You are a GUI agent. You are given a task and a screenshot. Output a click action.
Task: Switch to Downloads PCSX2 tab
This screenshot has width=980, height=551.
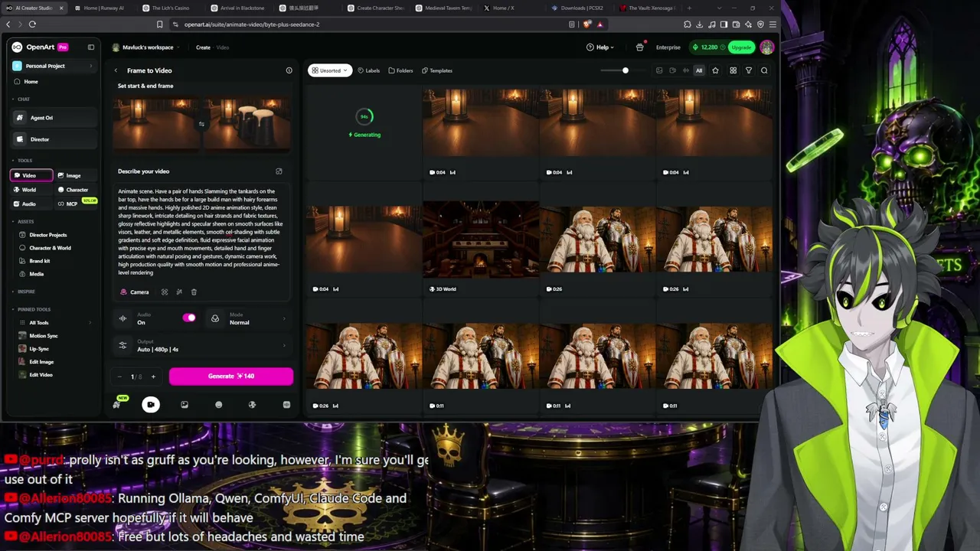[580, 8]
